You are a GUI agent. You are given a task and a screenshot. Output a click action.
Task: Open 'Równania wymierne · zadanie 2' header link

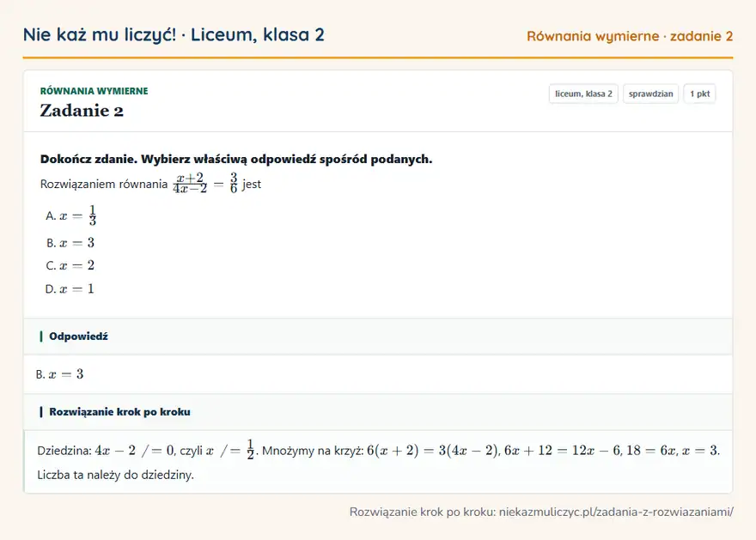point(630,36)
